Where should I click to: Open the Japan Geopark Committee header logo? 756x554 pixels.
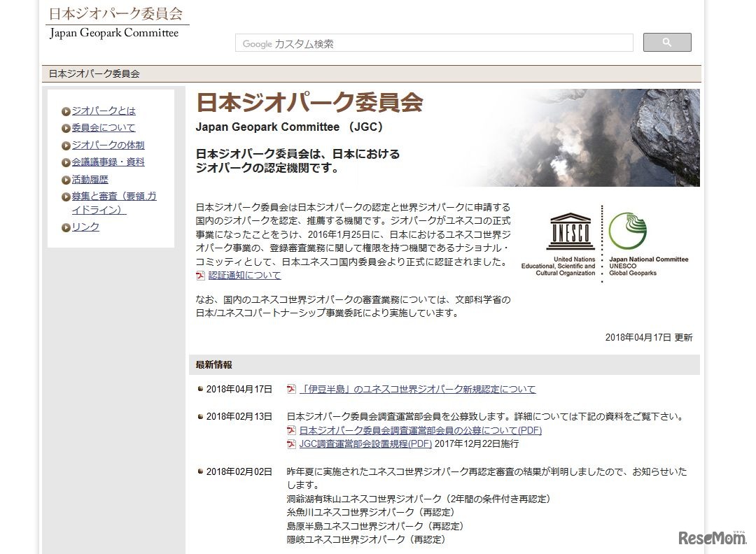point(115,22)
